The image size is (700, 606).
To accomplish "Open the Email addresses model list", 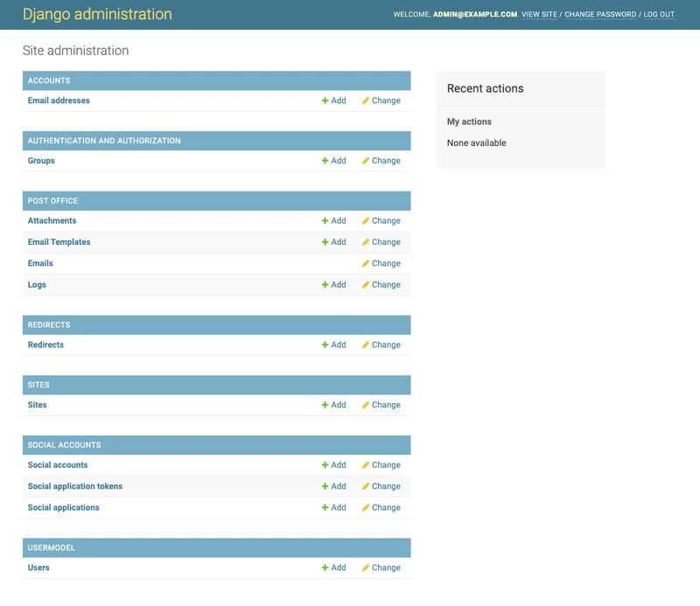I will [59, 101].
